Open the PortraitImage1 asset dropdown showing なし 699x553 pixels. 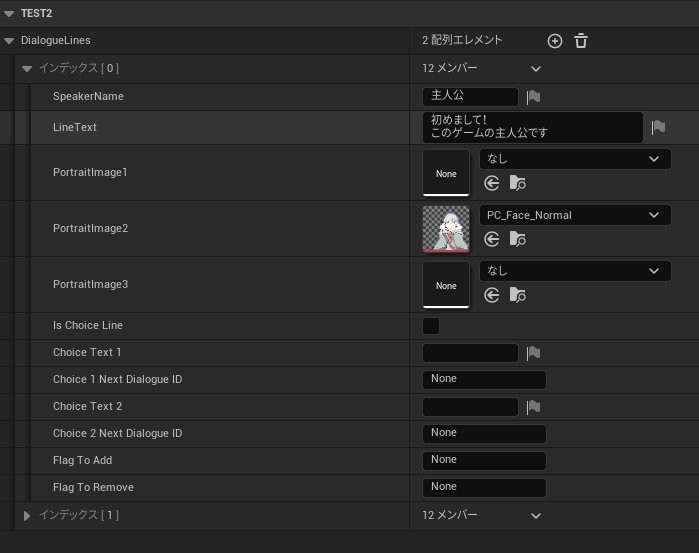coord(575,159)
